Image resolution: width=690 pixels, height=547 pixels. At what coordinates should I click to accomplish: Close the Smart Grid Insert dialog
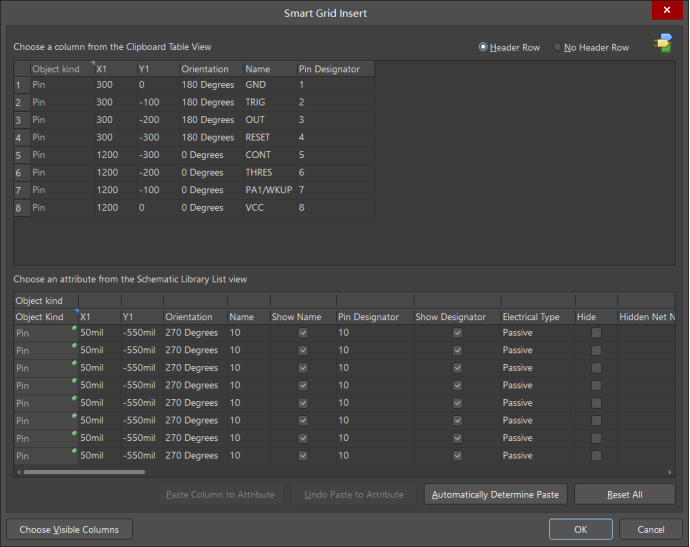[665, 11]
